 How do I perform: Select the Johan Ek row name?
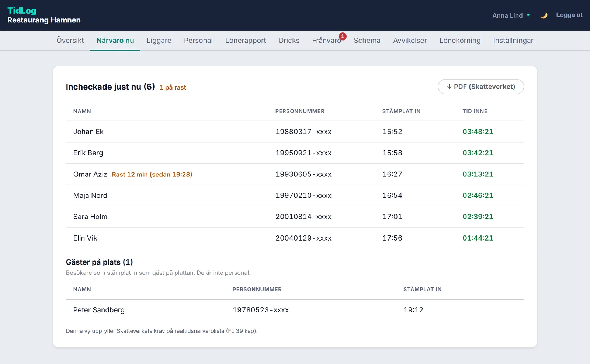point(88,132)
